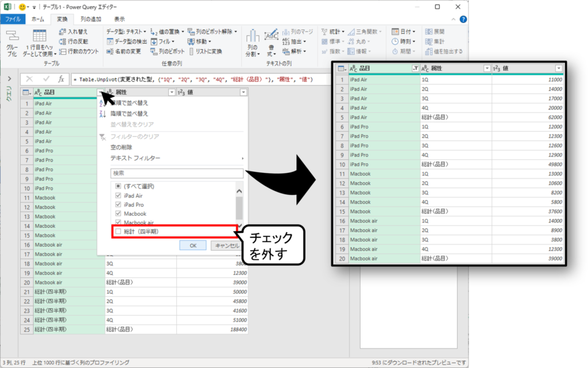
Task: Click the formula bar cancel X icon
Action: point(29,79)
